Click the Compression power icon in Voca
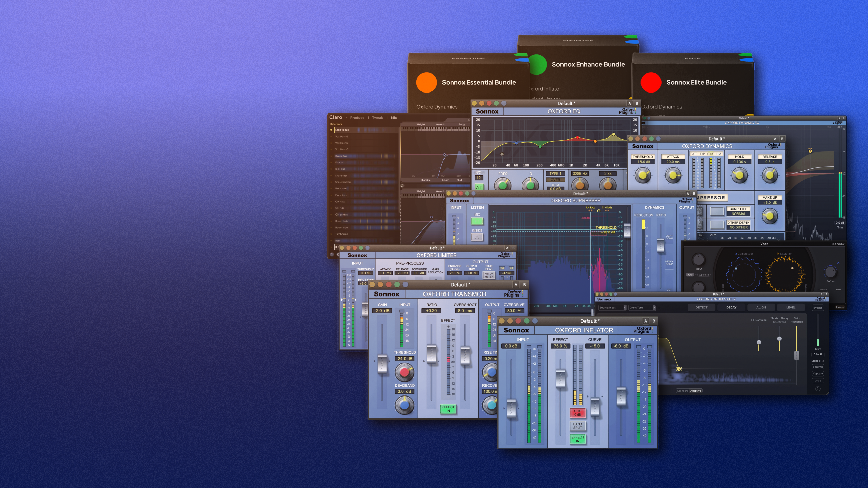The width and height of the screenshot is (868, 488). (736, 253)
